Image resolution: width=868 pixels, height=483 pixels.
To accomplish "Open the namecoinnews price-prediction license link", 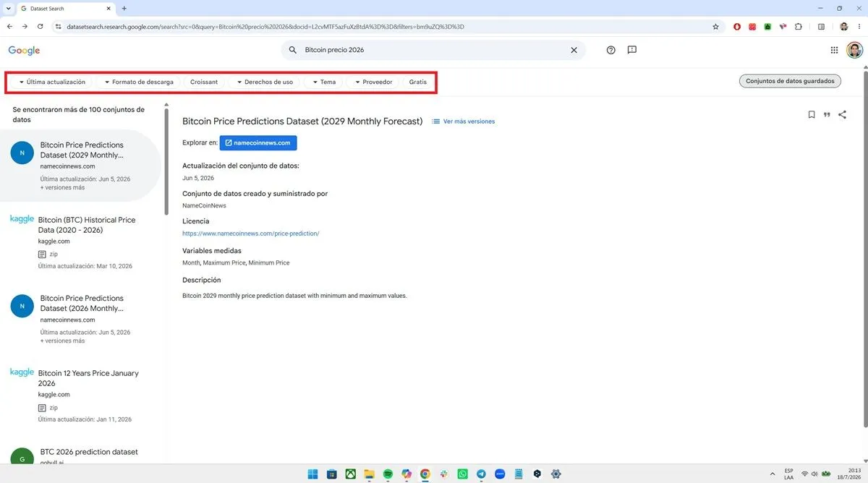I will tap(251, 234).
